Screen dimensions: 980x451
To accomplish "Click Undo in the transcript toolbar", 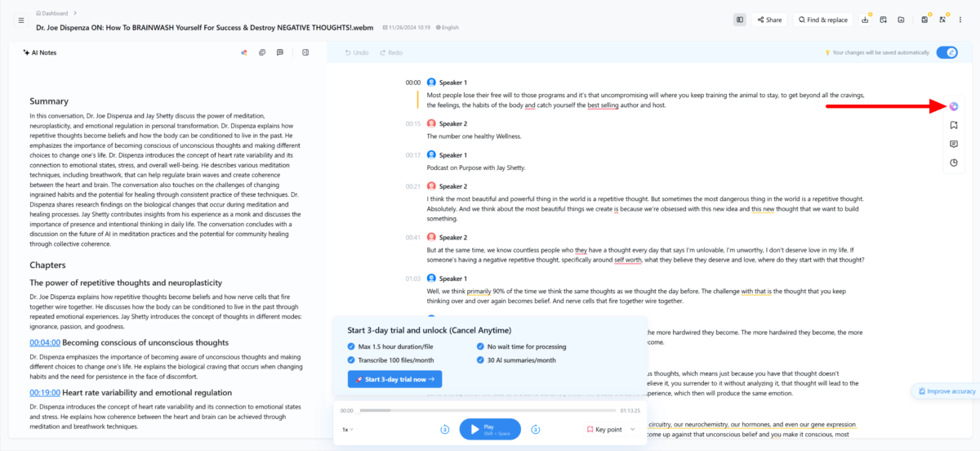I will [x=356, y=52].
